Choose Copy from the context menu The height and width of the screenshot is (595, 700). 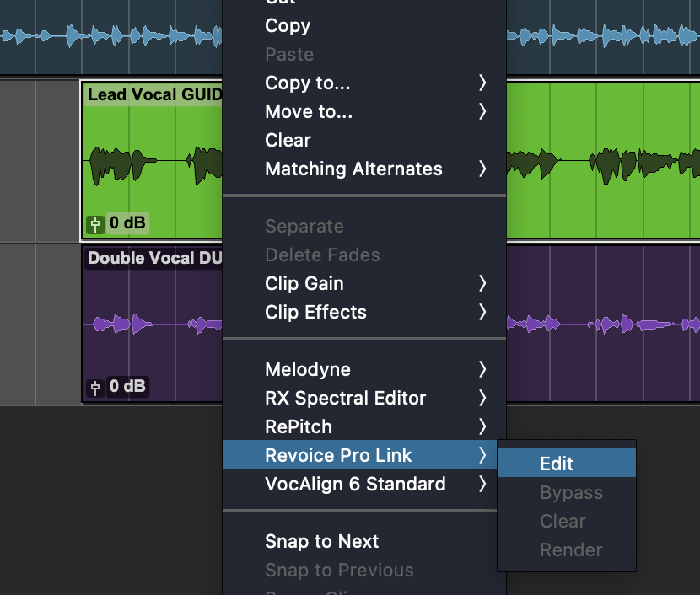(x=288, y=25)
